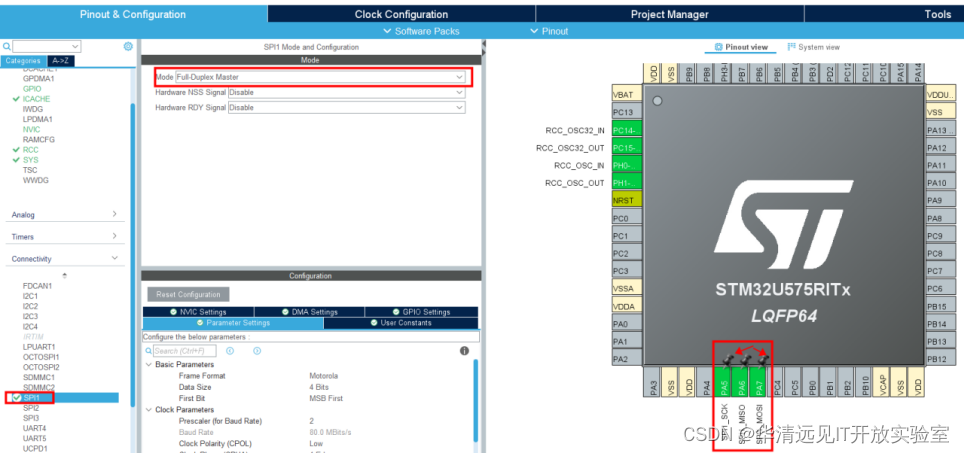Open the GPIO Settings tab
964x454 pixels.
click(x=421, y=312)
